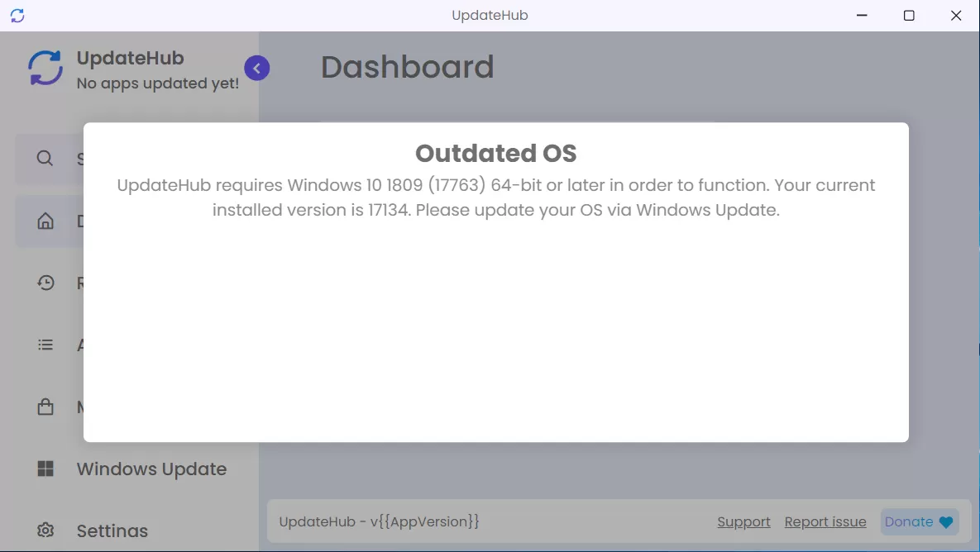The width and height of the screenshot is (980, 552).
Task: Open the Support link
Action: pos(743,521)
